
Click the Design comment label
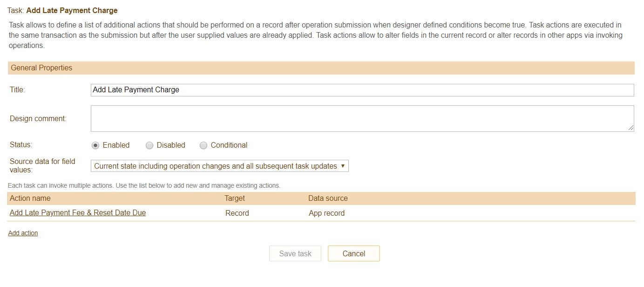pos(38,119)
